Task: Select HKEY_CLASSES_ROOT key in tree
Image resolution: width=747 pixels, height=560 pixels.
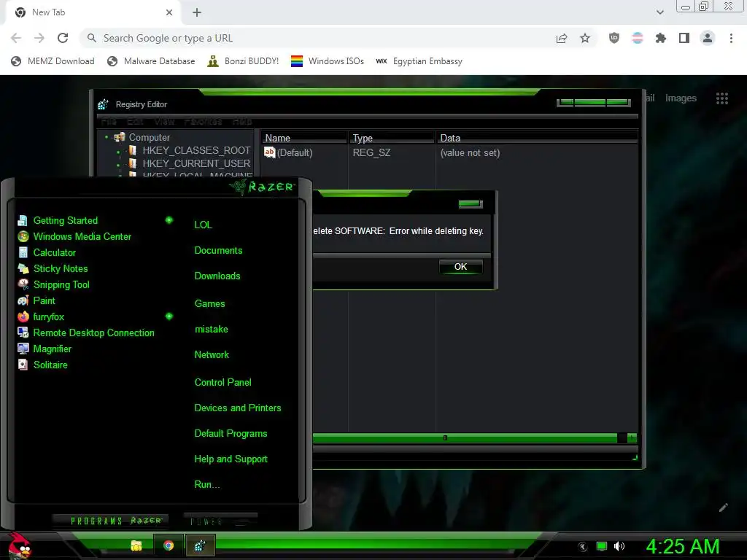Action: coord(196,150)
